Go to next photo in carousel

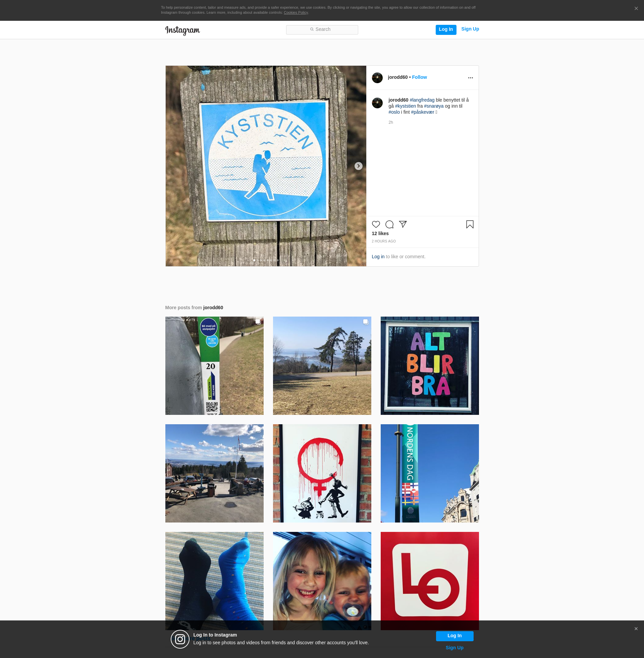click(358, 166)
